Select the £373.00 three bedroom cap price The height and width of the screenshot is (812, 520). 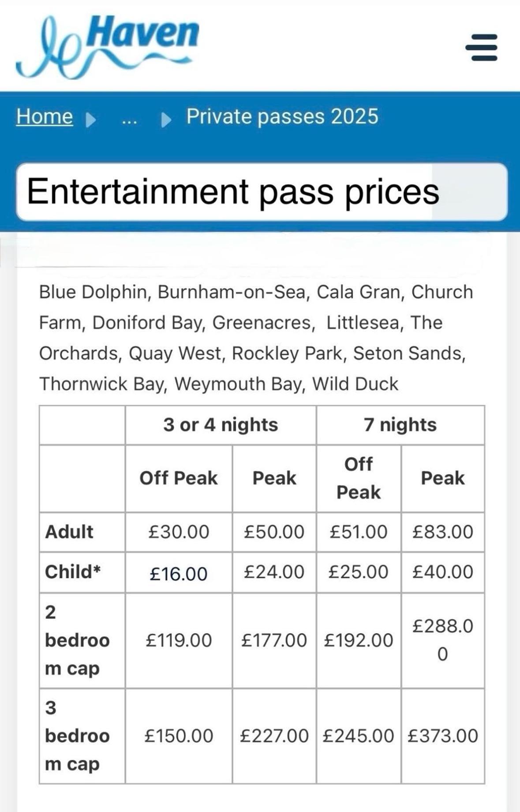tap(442, 736)
